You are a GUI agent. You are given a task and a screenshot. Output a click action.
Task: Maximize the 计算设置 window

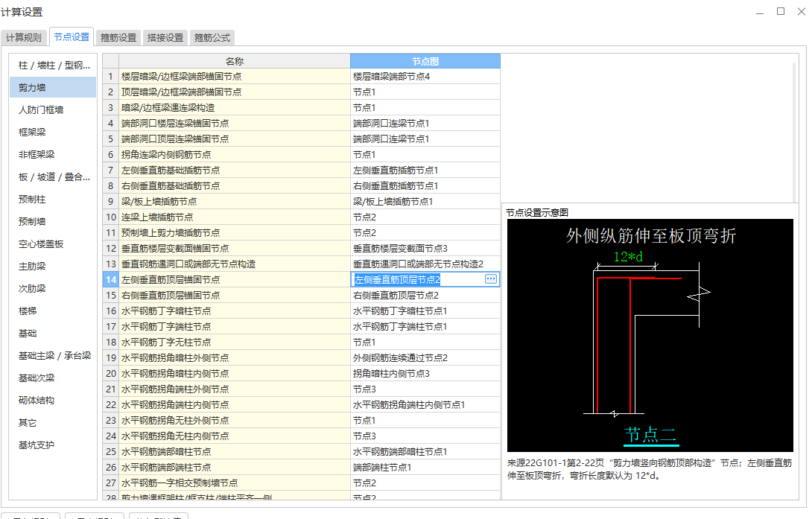point(781,11)
